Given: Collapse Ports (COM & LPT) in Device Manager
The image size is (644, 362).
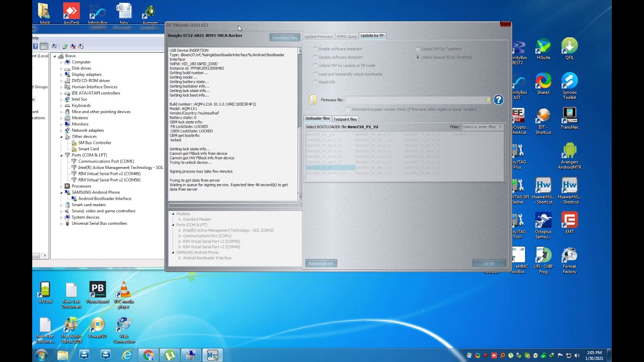Looking at the screenshot, I should pyautogui.click(x=62, y=155).
